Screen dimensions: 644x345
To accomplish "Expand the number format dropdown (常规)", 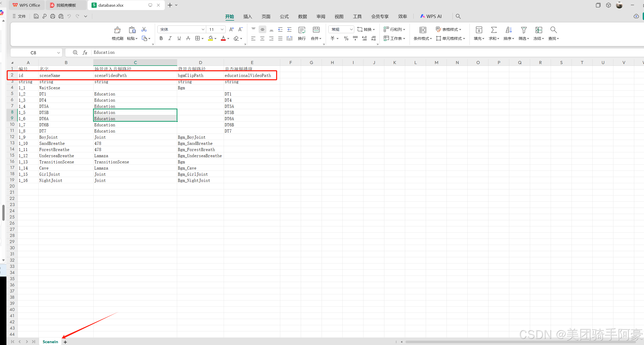I will pos(351,30).
